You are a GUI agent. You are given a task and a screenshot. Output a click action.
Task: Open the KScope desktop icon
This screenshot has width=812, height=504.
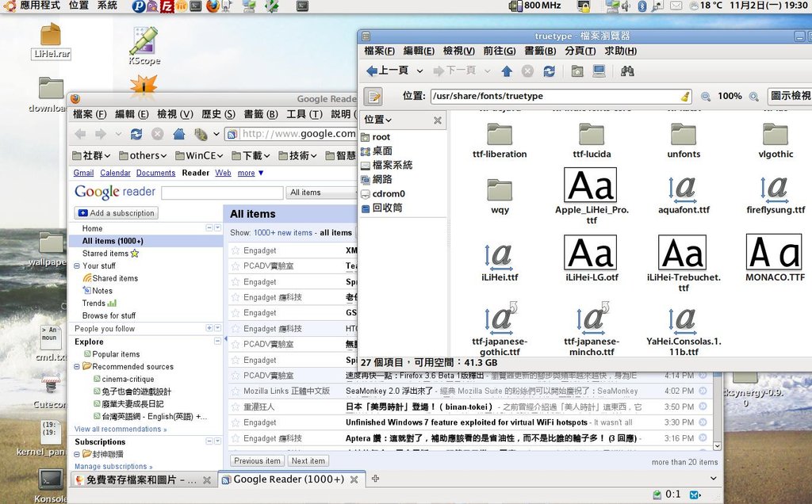pos(144,45)
